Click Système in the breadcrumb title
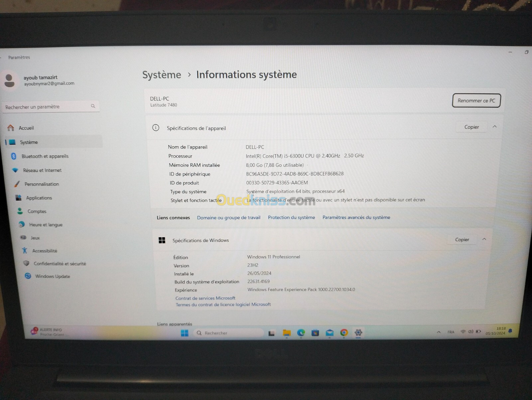The width and height of the screenshot is (532, 400). click(162, 75)
